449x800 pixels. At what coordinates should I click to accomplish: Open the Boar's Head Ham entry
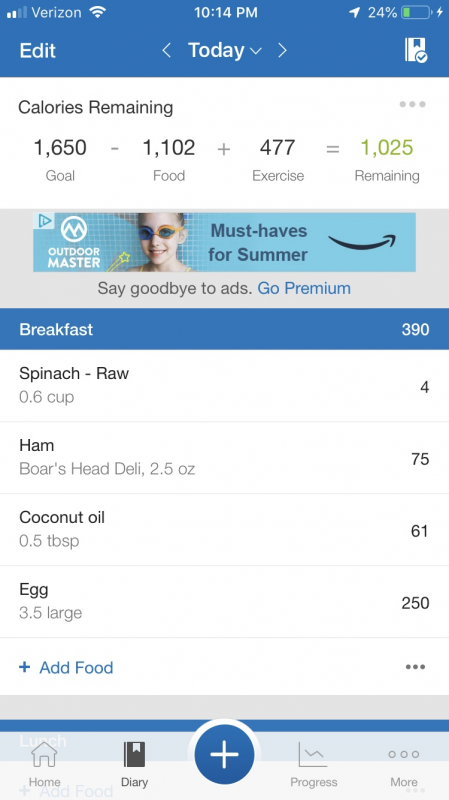click(x=224, y=458)
